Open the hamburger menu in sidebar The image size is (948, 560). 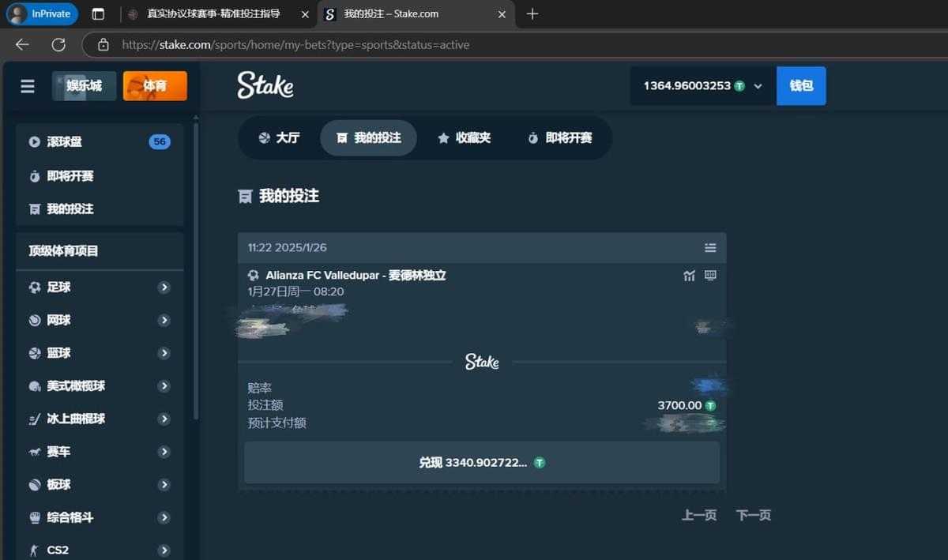[x=28, y=86]
